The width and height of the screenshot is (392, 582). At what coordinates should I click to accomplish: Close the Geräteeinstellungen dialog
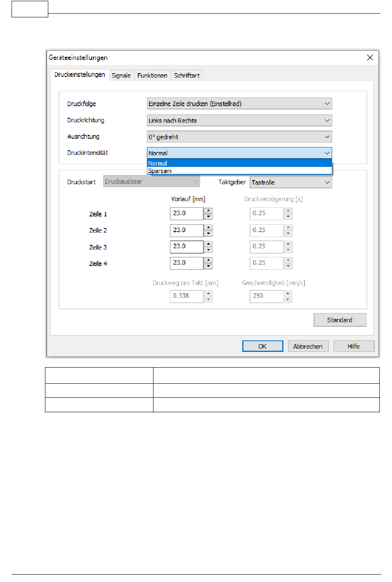370,57
